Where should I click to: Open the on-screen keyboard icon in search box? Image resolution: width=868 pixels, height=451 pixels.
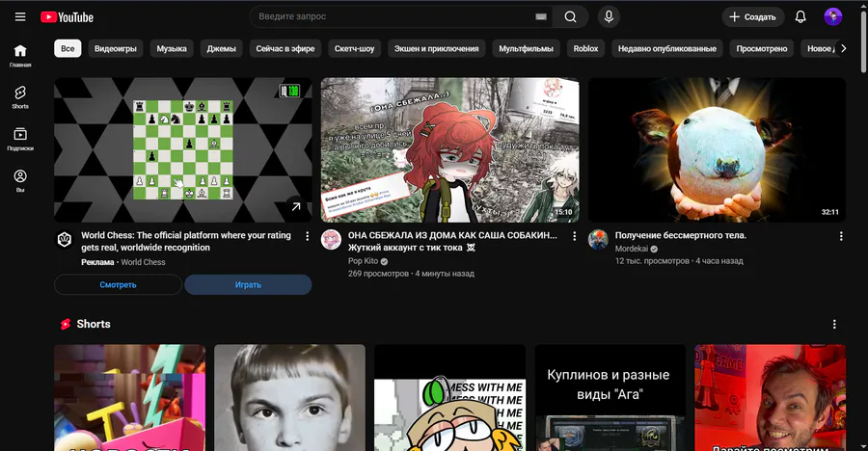541,16
